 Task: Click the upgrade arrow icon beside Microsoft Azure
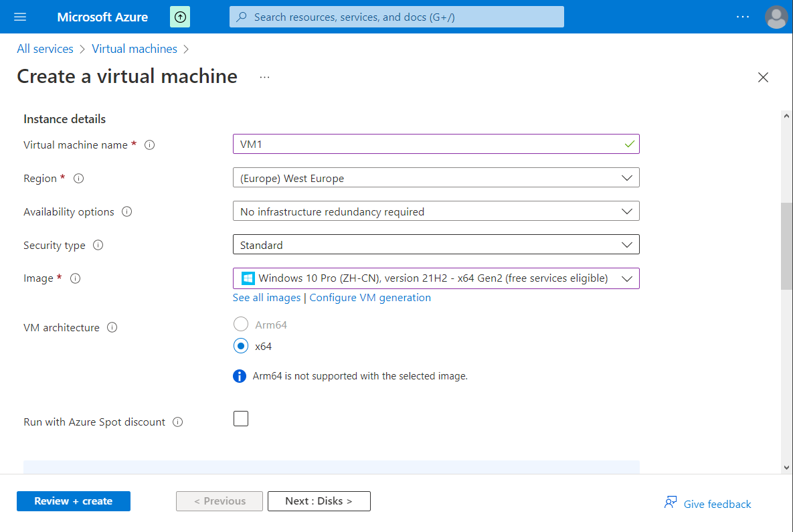click(180, 17)
